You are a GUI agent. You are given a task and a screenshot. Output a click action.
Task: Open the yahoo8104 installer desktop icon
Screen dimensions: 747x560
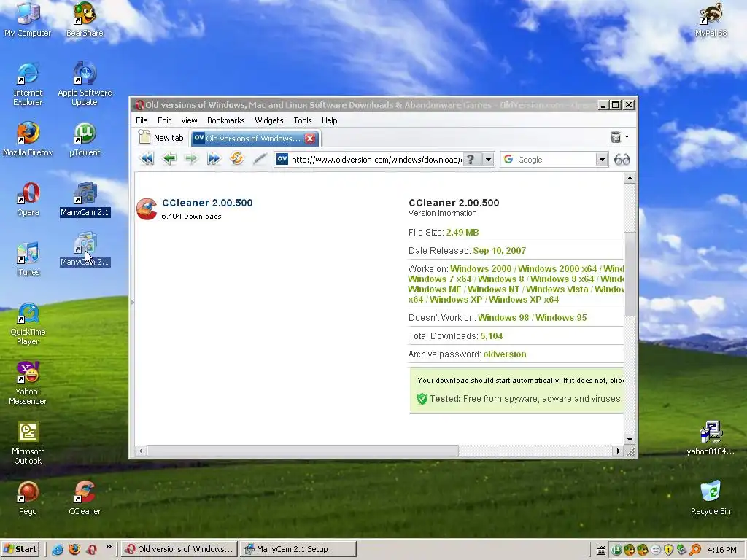pyautogui.click(x=711, y=438)
